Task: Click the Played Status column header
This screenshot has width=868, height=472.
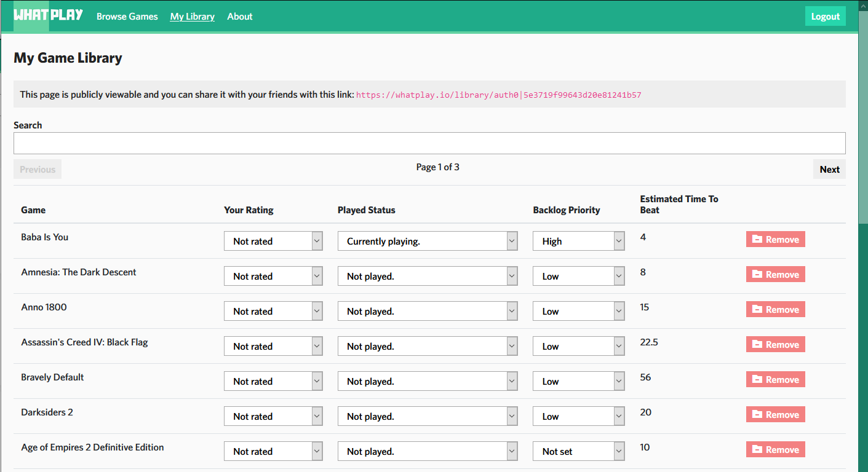Action: click(367, 210)
